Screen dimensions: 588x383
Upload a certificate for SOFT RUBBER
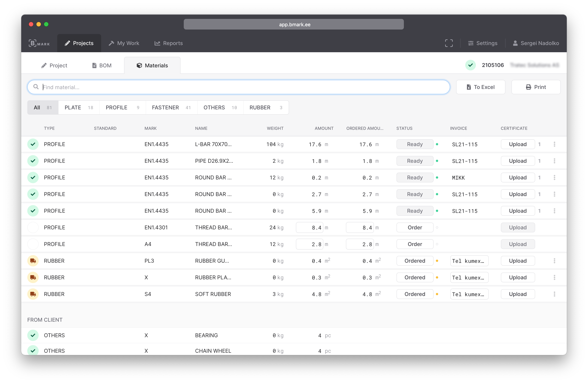click(518, 294)
